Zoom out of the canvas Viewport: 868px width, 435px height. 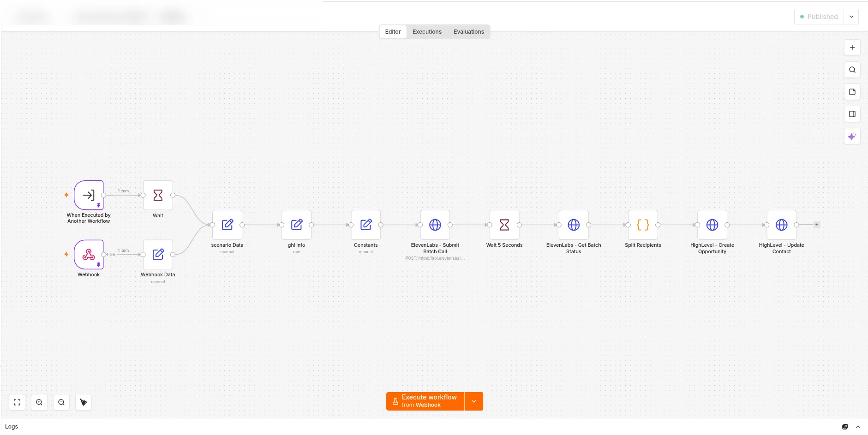(61, 402)
